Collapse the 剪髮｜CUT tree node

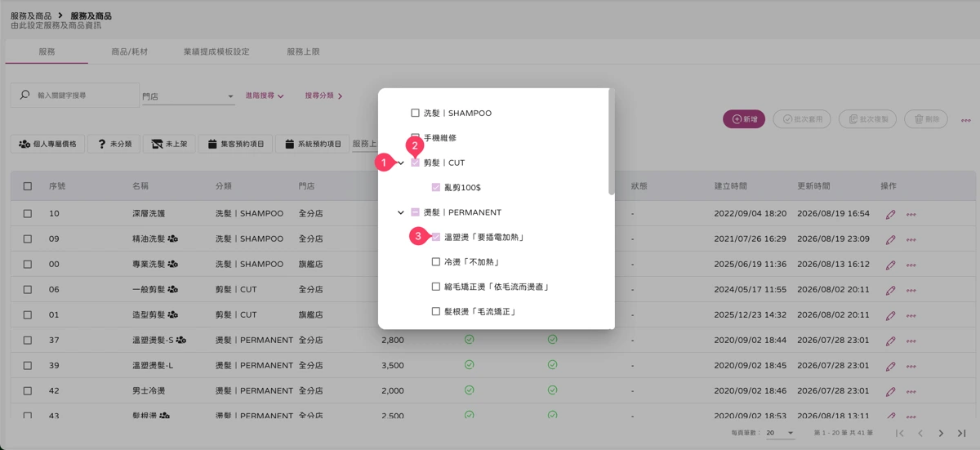tap(400, 163)
